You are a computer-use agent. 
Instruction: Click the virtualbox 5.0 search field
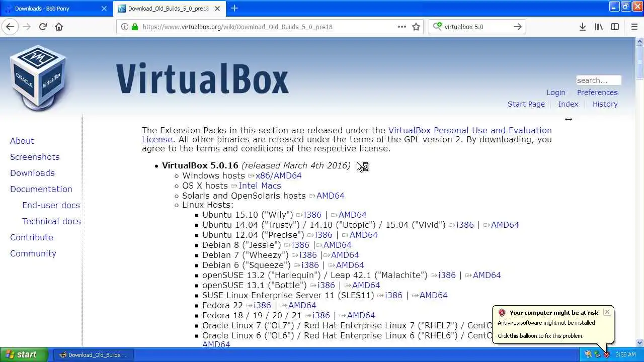(x=476, y=27)
